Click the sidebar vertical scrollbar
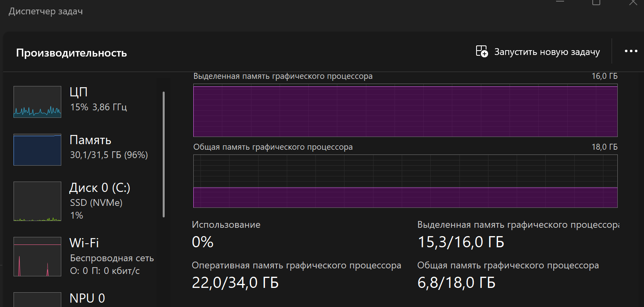The image size is (644, 307). pos(163,154)
